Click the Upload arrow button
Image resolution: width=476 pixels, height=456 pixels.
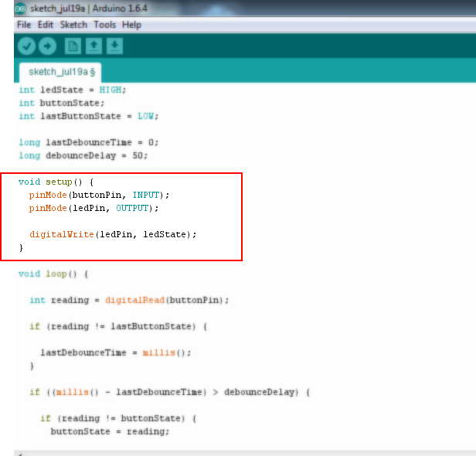[47, 46]
